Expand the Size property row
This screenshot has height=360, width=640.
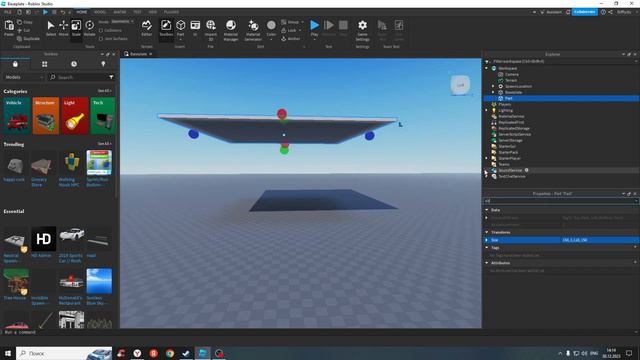coord(487,240)
